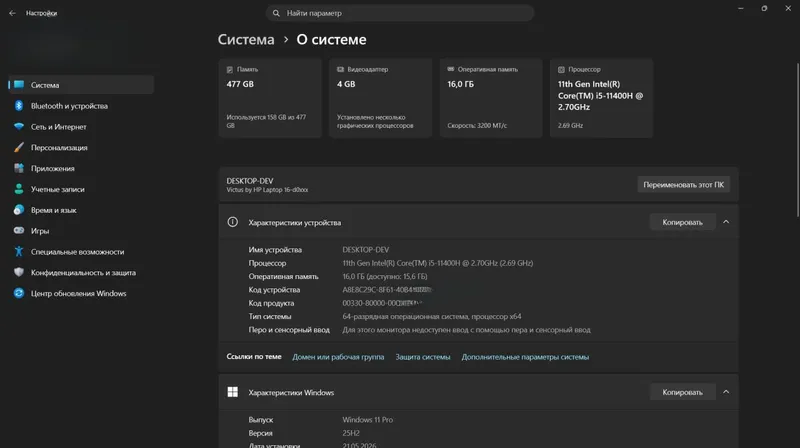Click the Игры gamepad icon
Viewport: 800px width, 448px height.
click(x=19, y=231)
